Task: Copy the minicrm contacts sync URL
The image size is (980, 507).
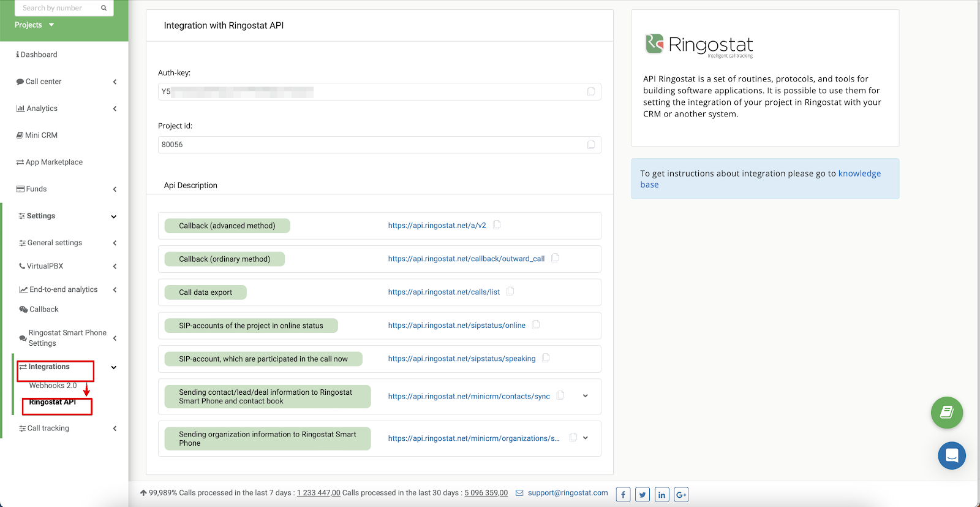Action: click(x=560, y=395)
